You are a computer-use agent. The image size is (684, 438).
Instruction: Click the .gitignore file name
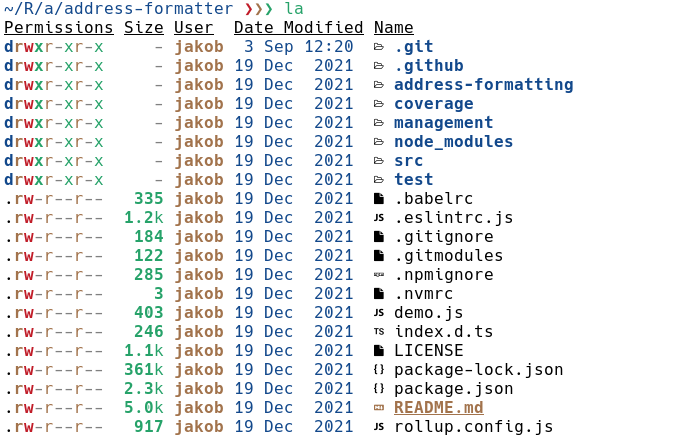coord(444,237)
